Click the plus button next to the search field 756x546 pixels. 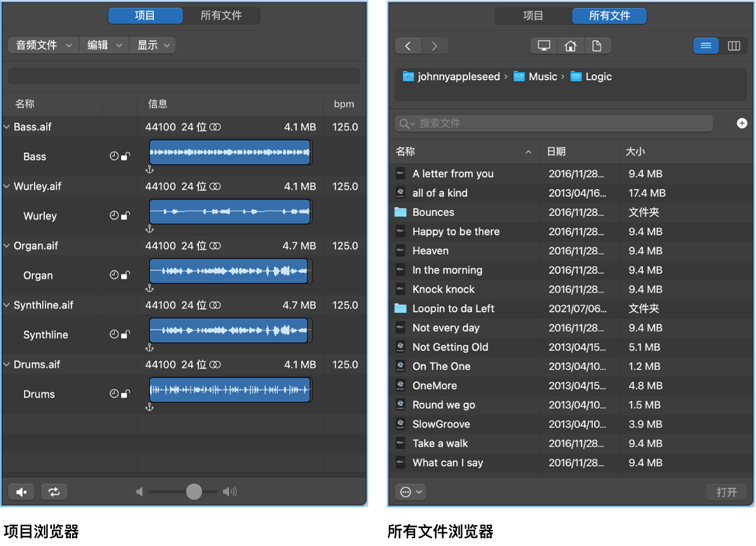click(742, 123)
